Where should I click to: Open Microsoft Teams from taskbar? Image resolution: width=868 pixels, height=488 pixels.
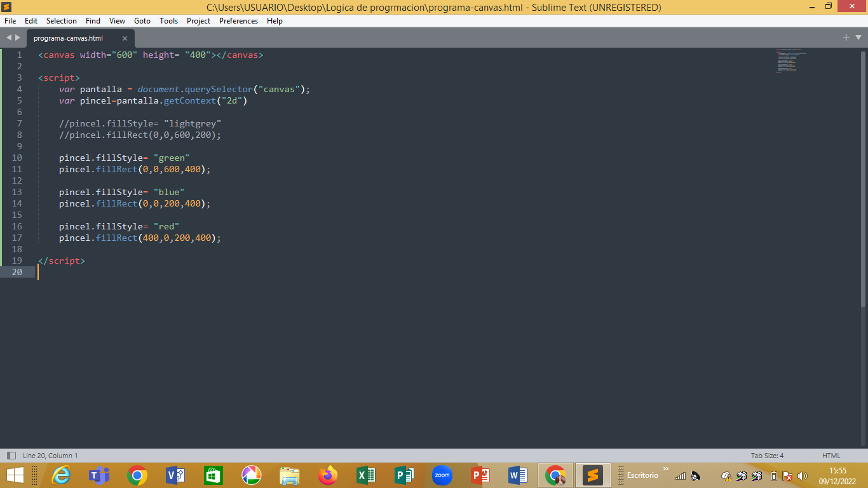coord(98,475)
